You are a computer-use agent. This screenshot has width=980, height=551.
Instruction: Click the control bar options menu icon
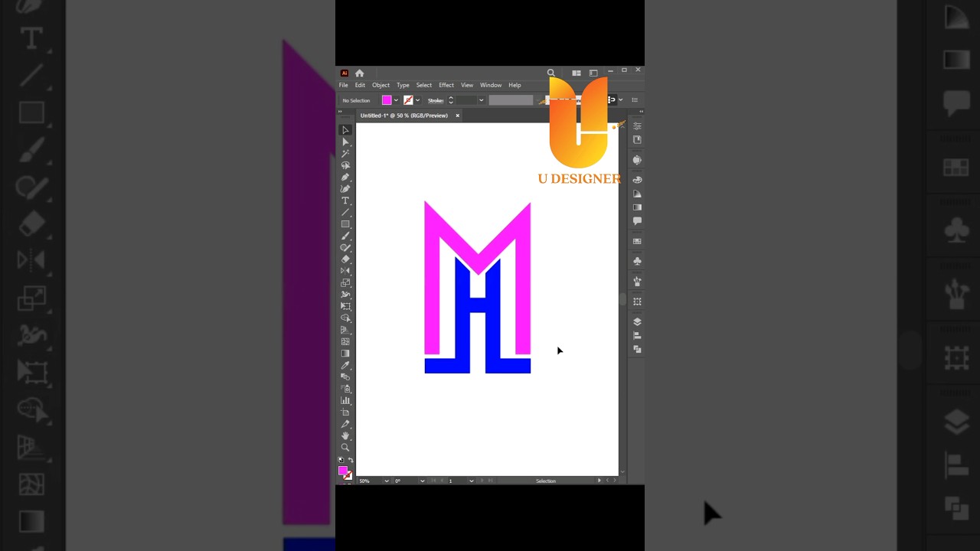click(635, 100)
